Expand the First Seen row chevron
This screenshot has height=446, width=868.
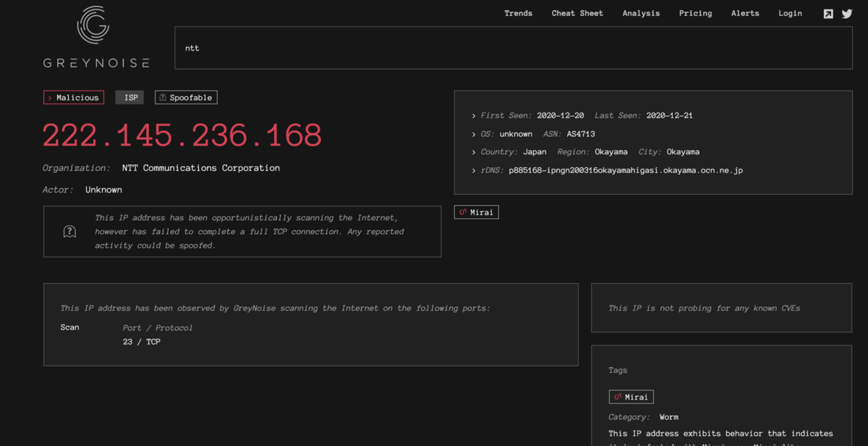474,116
